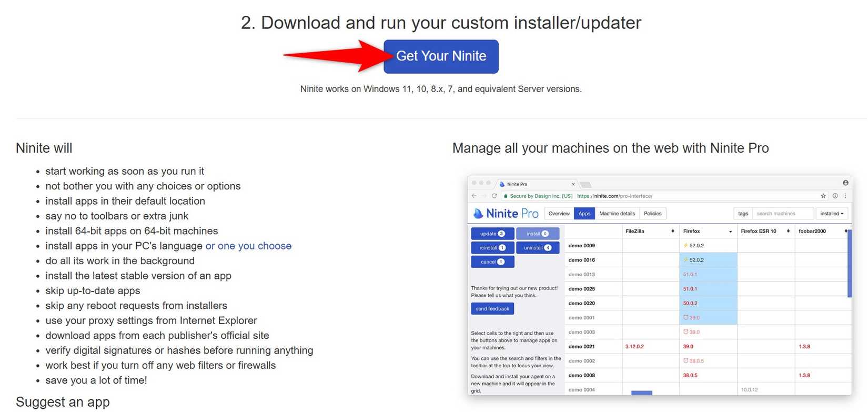Open the 'or one you choose' language link

tap(248, 246)
